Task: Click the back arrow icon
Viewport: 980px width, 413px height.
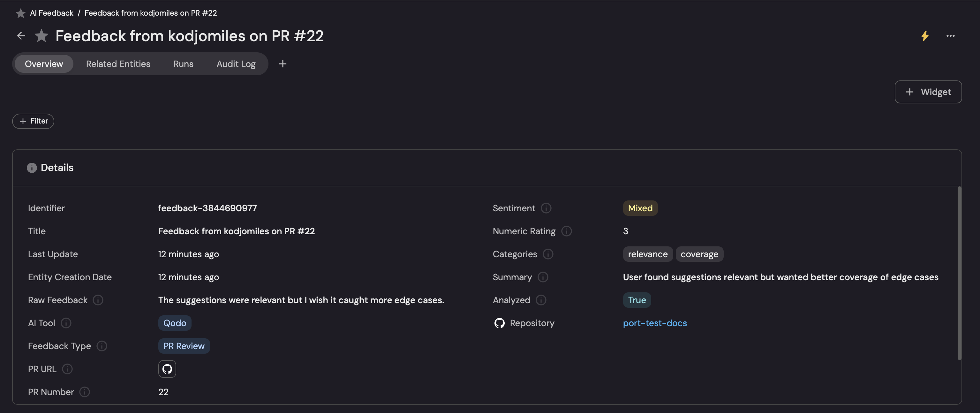Action: 21,36
